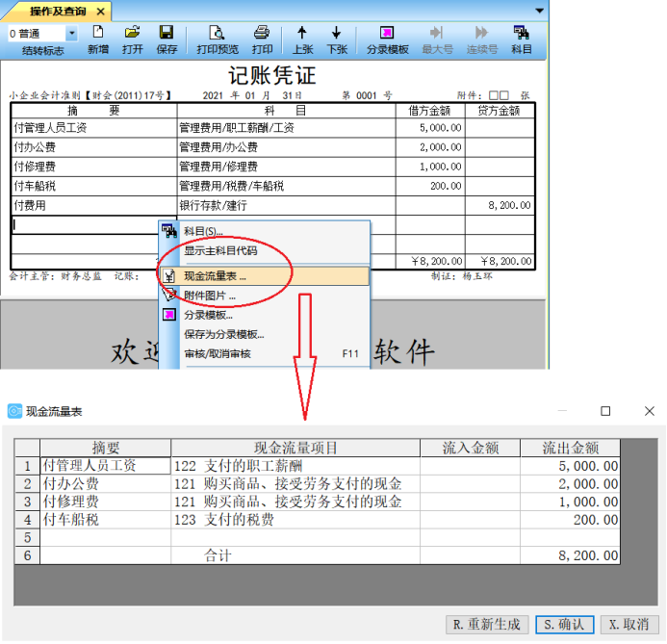667x644 pixels.
Task: Confirm with the S.确认 button
Action: (564, 624)
